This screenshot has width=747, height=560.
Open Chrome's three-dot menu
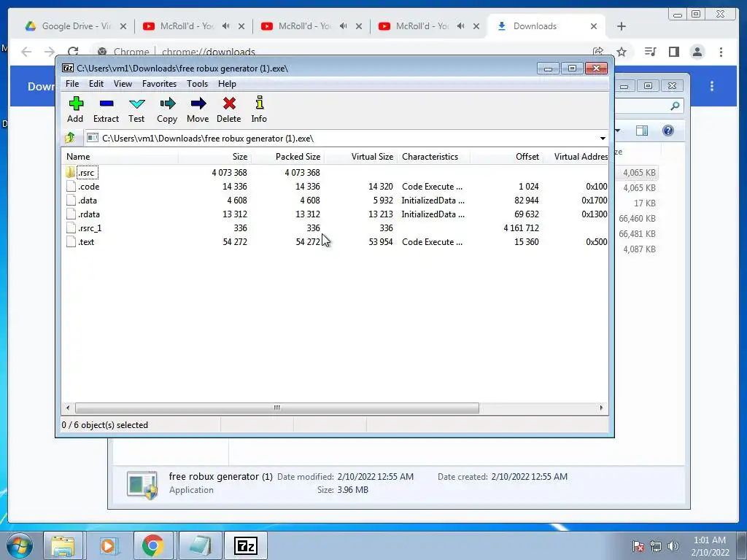point(721,52)
